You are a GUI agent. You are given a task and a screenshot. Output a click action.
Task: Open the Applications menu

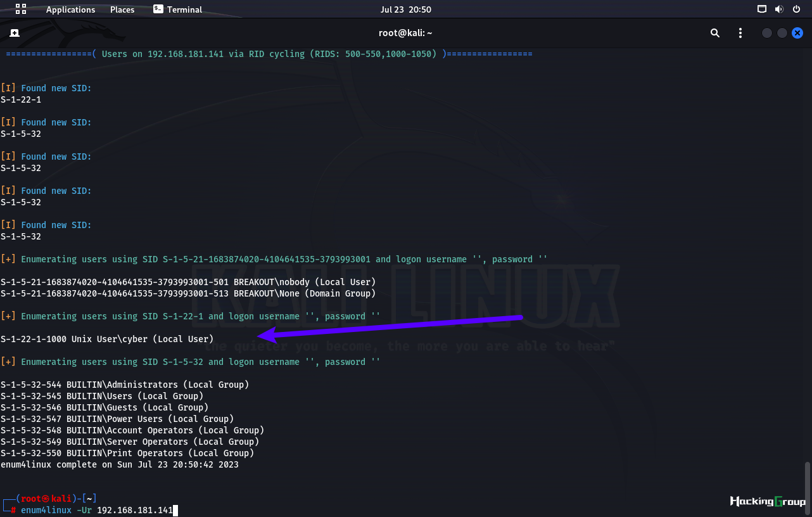tap(70, 10)
